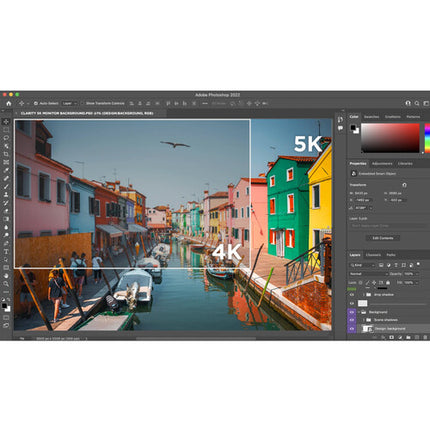This screenshot has height=430, width=430.
Task: Pick a color in the red color field
Action: [390, 138]
